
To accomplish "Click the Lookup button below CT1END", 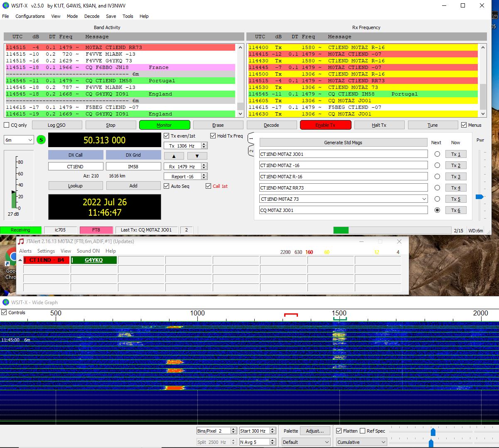I will [75, 185].
